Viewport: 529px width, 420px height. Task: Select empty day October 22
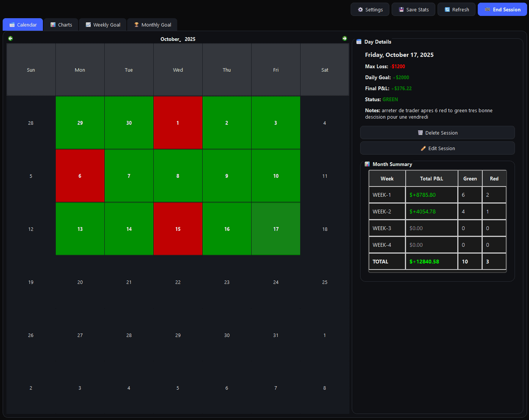[x=178, y=282]
